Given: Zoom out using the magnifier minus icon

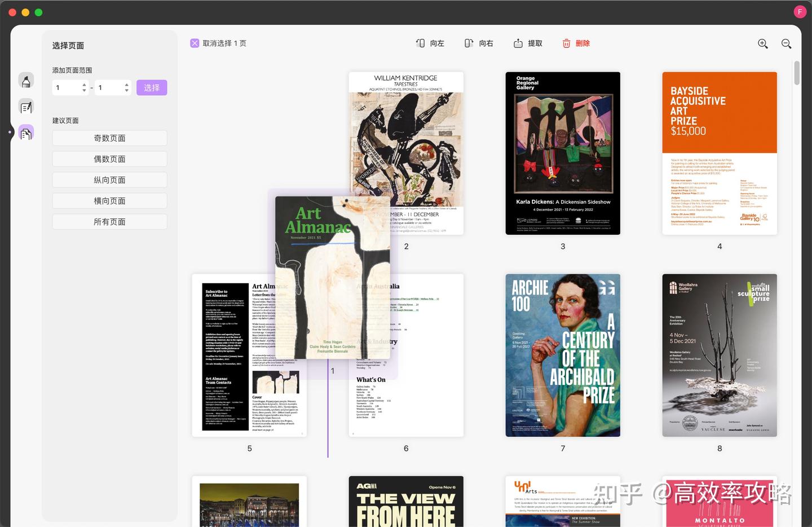Looking at the screenshot, I should pyautogui.click(x=786, y=43).
